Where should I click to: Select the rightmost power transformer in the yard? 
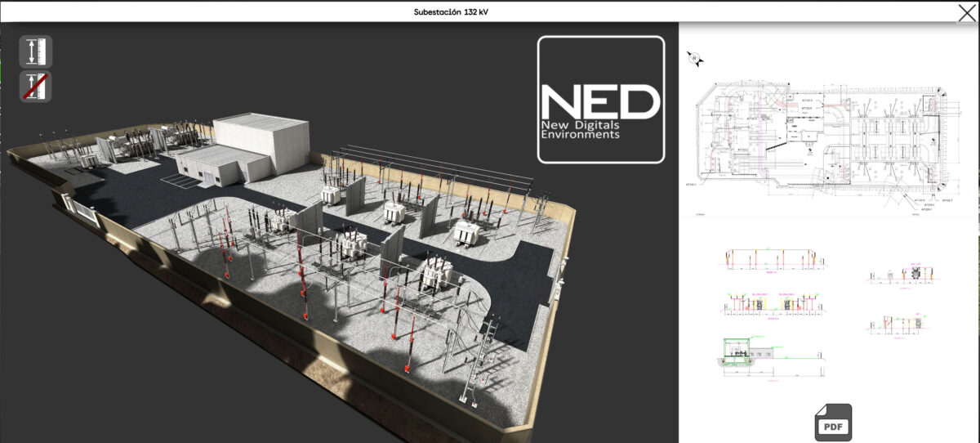[x=468, y=233]
